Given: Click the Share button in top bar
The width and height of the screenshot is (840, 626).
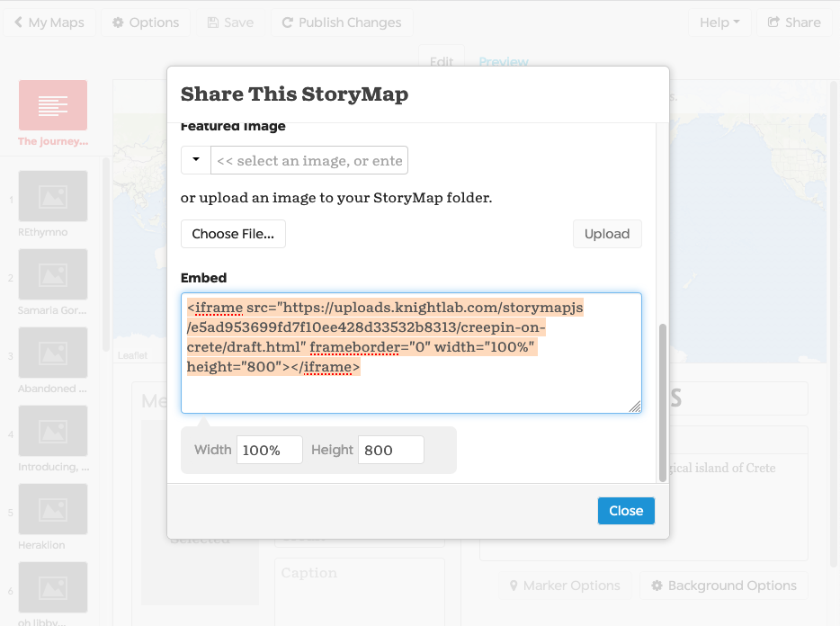Looking at the screenshot, I should pos(794,22).
